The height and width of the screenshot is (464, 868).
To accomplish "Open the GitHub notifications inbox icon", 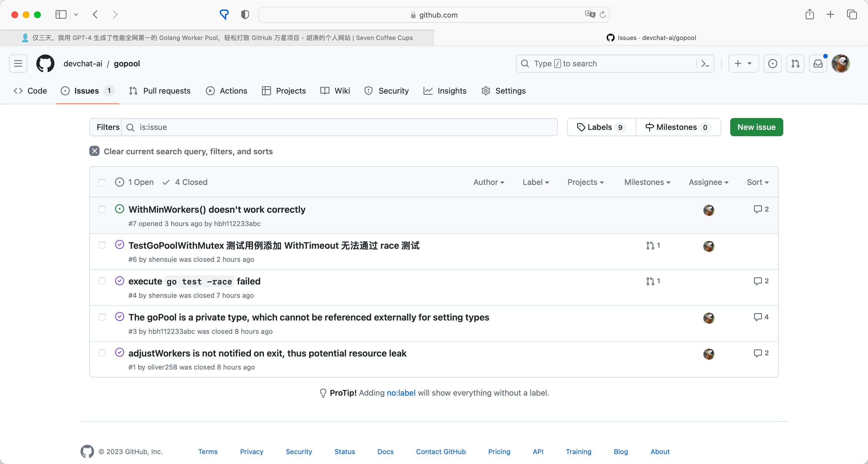I will tap(818, 64).
